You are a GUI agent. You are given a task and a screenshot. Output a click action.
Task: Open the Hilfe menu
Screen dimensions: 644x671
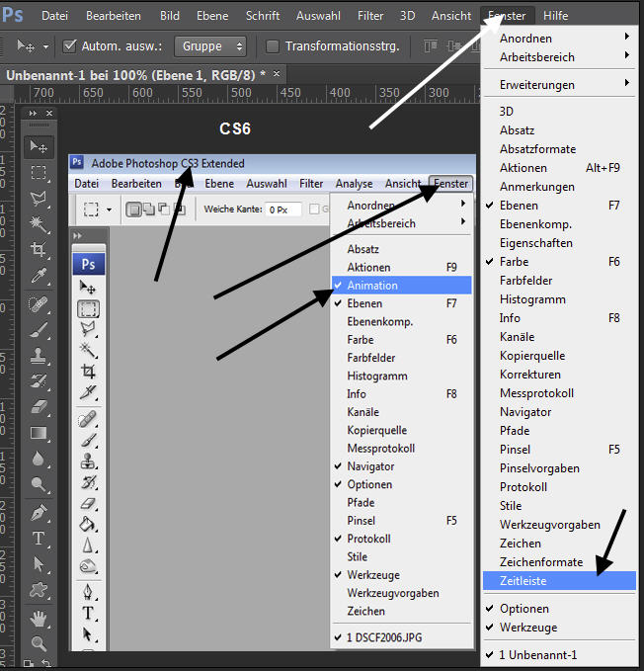point(555,16)
